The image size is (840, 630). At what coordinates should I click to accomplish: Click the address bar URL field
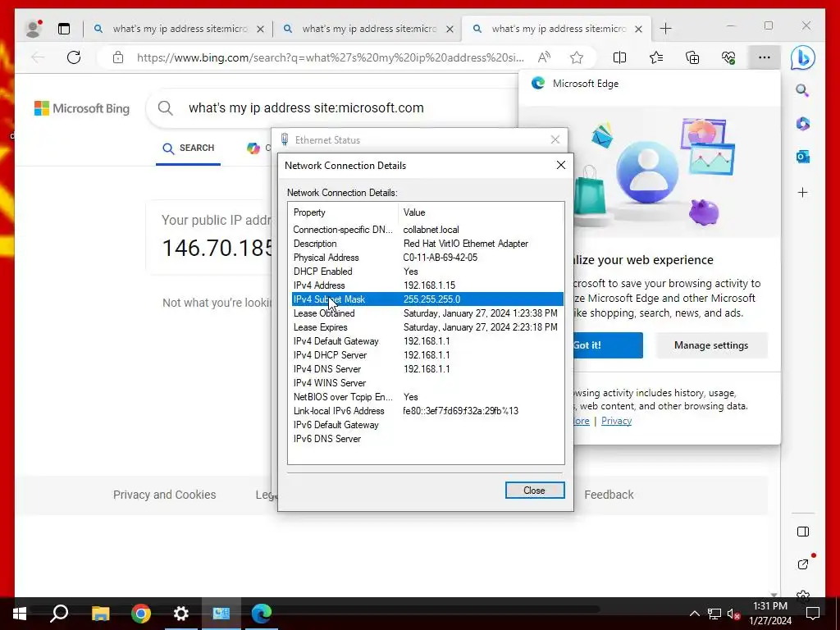click(x=330, y=57)
